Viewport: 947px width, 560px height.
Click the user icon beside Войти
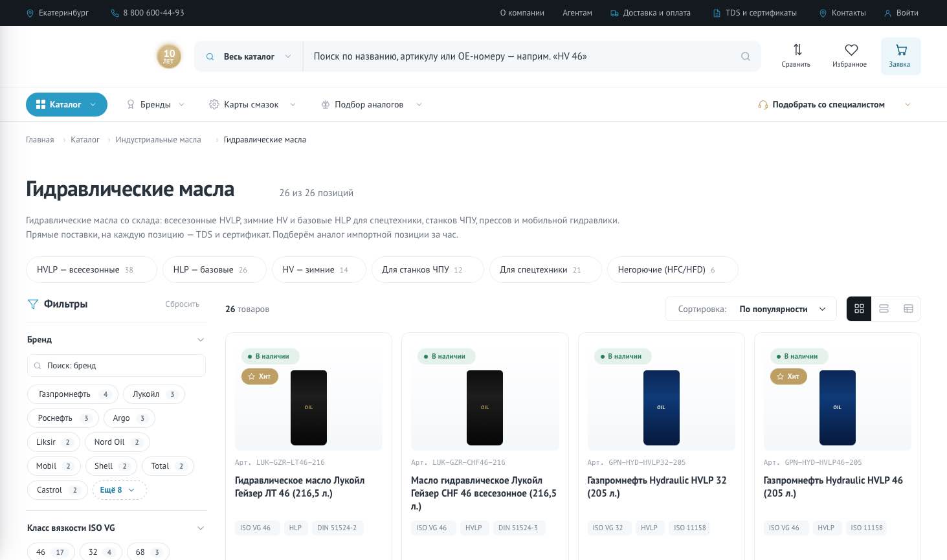887,13
